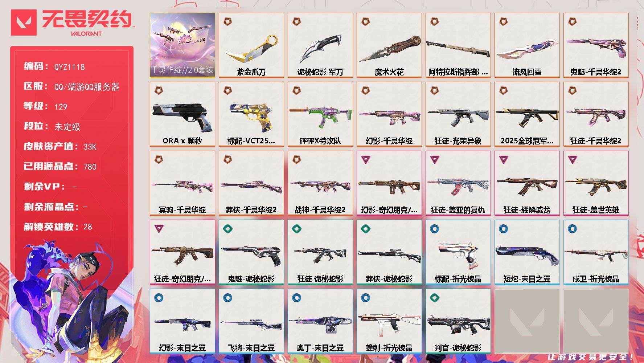Click the account code QYZ1118 text

click(69, 67)
